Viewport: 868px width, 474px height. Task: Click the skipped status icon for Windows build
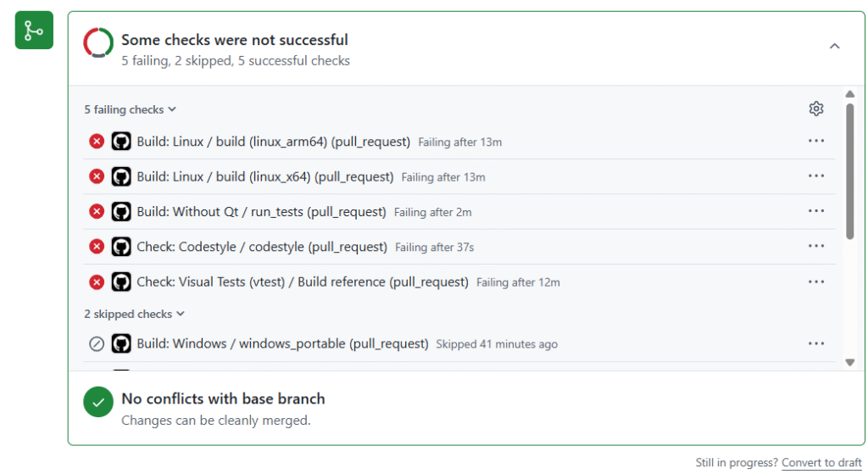pos(97,344)
